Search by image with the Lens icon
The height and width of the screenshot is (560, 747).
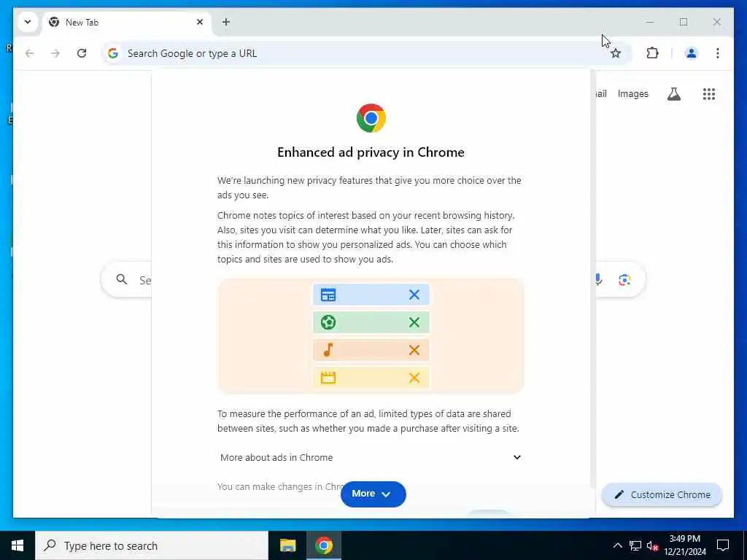pos(624,280)
